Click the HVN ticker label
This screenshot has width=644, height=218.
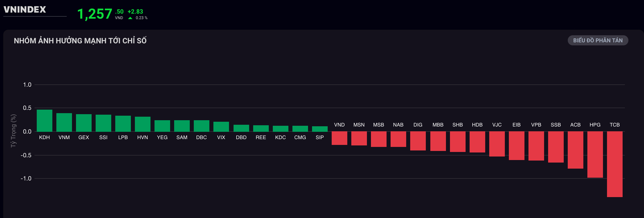click(143, 137)
